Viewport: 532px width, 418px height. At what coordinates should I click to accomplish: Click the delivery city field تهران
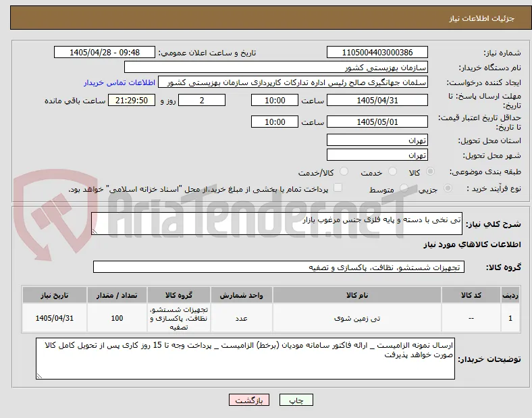(x=377, y=155)
